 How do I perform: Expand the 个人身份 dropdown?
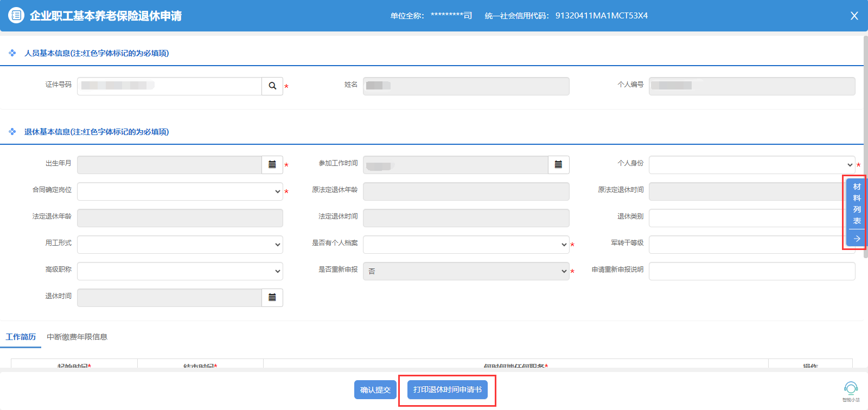coord(751,165)
